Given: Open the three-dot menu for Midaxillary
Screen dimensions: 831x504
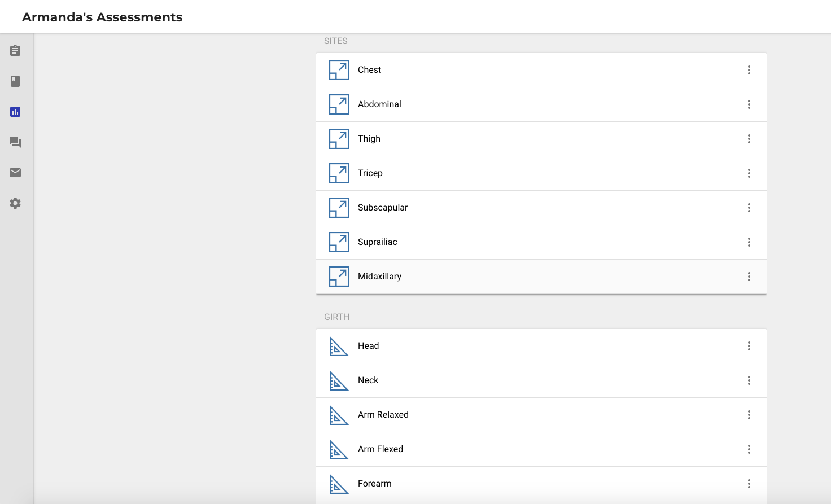Looking at the screenshot, I should point(749,277).
